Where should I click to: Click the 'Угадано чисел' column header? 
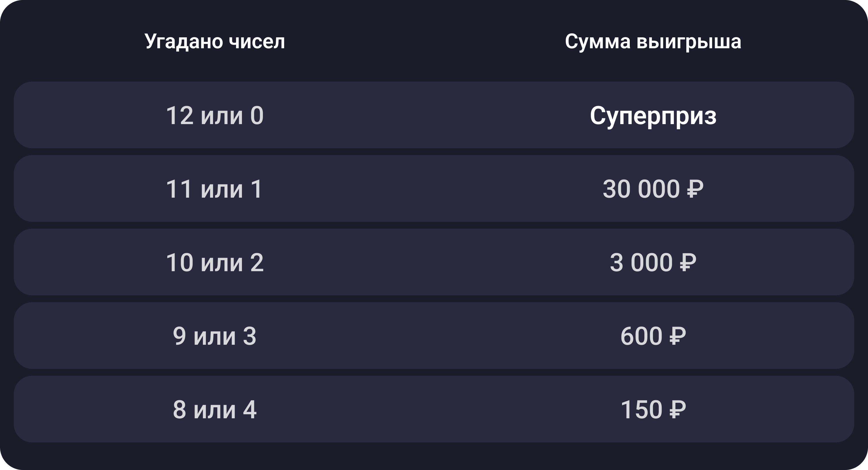pyautogui.click(x=215, y=41)
